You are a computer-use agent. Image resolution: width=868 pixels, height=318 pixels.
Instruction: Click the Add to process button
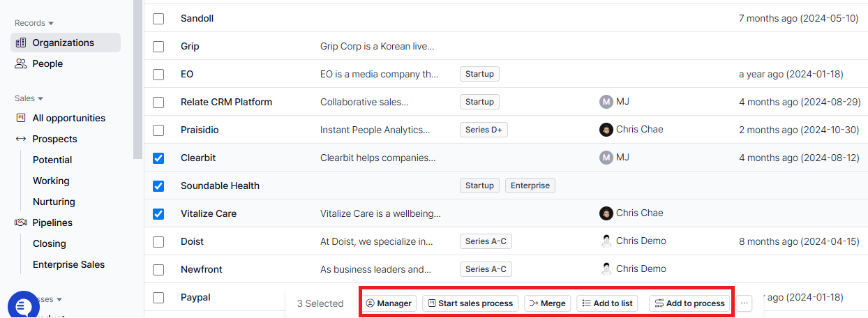click(690, 303)
